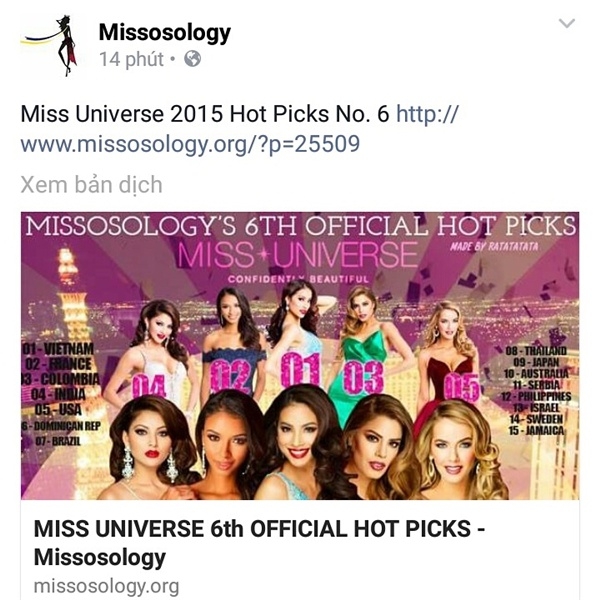
Task: Click the Miss Universe logo in banner
Action: coord(297,254)
